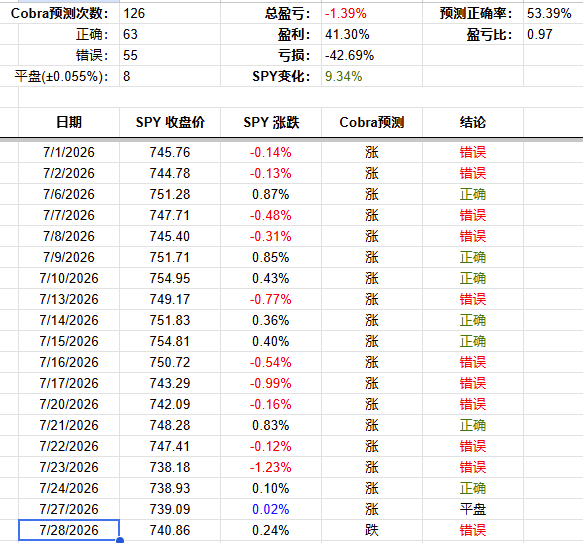The width and height of the screenshot is (583, 543).
Task: Click the -1.23% change cell
Action: 271,467
